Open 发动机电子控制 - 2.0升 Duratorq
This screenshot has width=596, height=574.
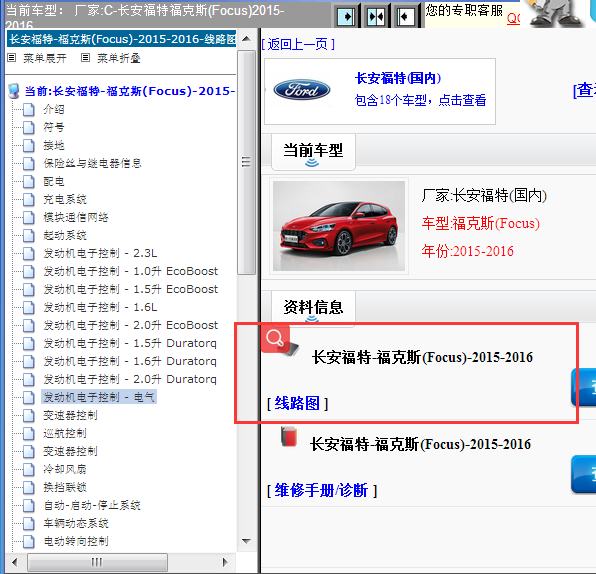click(130, 379)
